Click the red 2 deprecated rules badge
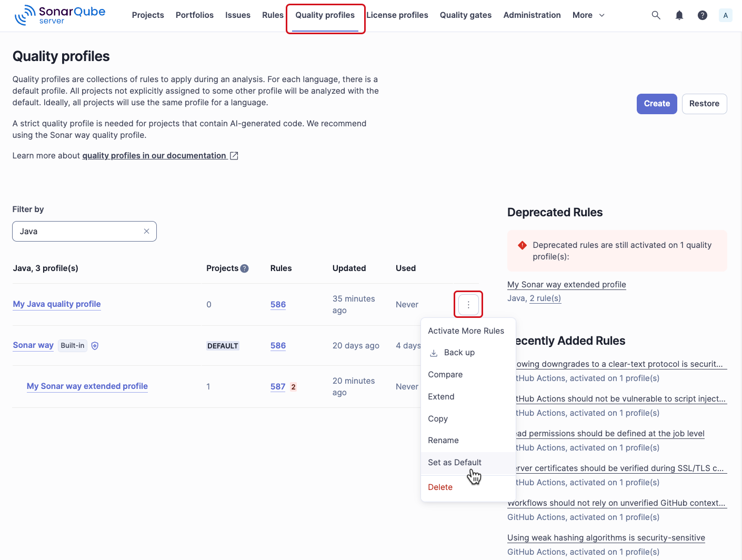 pos(294,387)
